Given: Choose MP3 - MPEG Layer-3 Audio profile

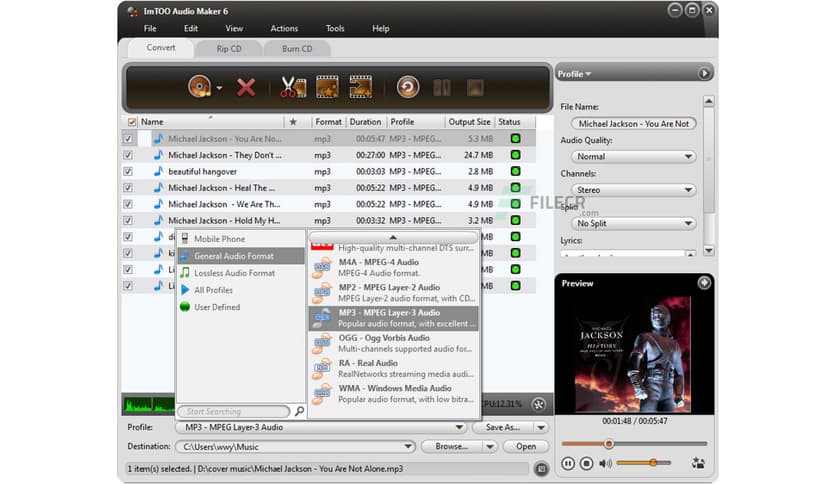Looking at the screenshot, I should pos(393,318).
